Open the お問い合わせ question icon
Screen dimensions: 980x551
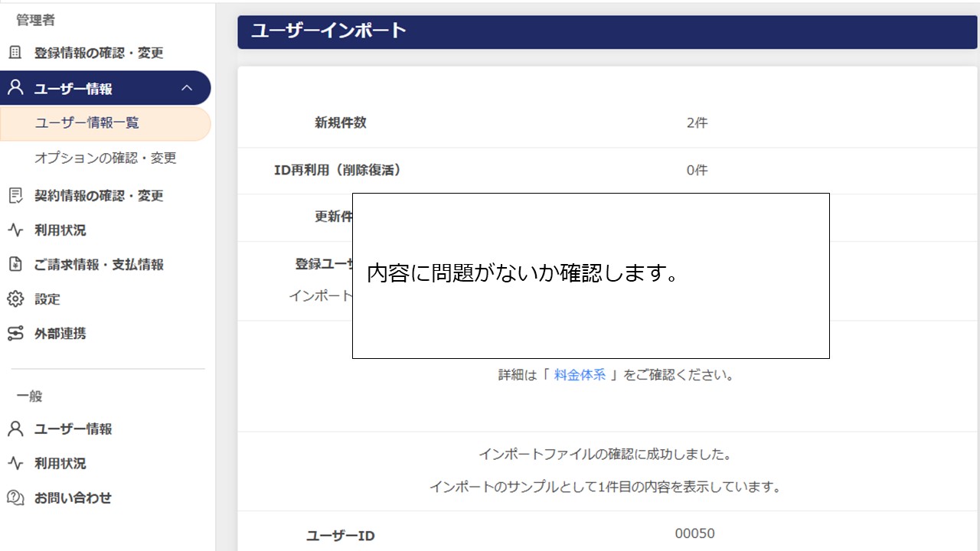(x=13, y=497)
